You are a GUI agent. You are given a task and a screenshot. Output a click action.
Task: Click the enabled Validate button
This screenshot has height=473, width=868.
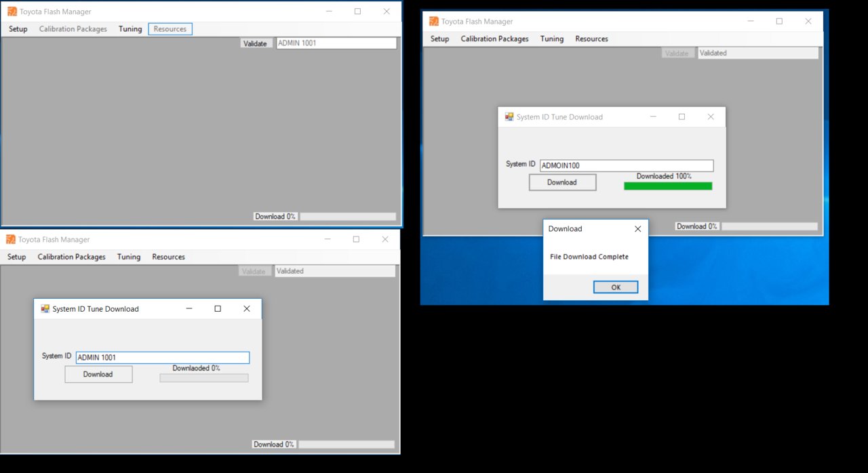[256, 43]
